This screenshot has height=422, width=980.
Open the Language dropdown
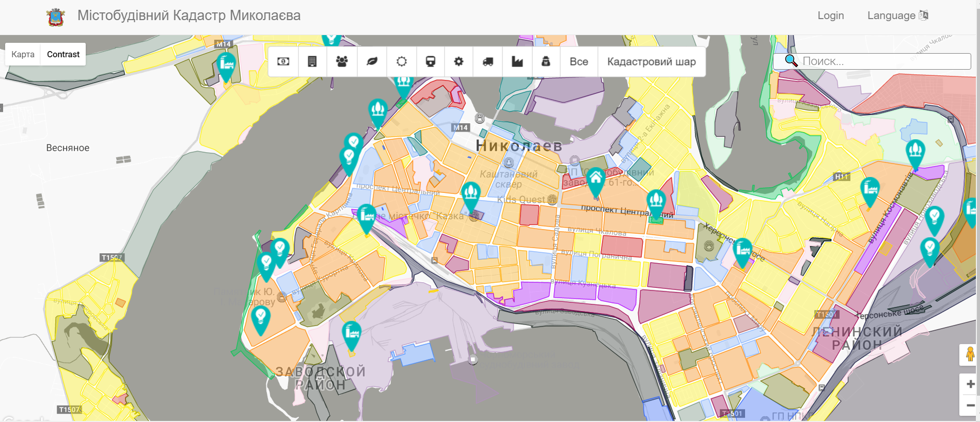[897, 15]
